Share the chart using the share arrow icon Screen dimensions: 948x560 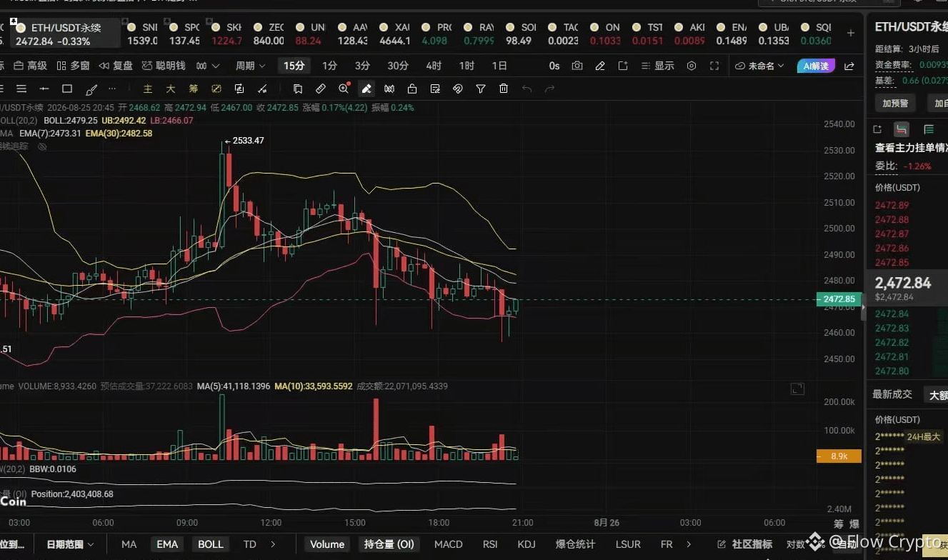[849, 66]
